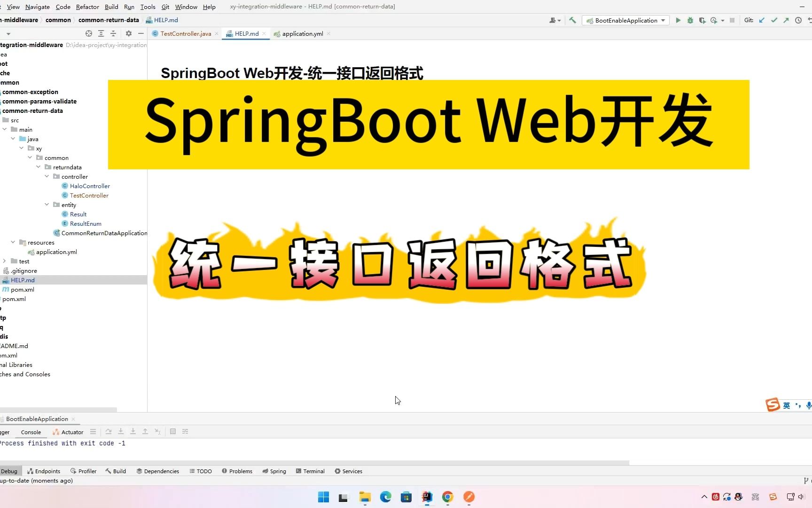Screen dimensions: 812x508
Task: Run with Coverage using the shield icon
Action: (x=702, y=20)
